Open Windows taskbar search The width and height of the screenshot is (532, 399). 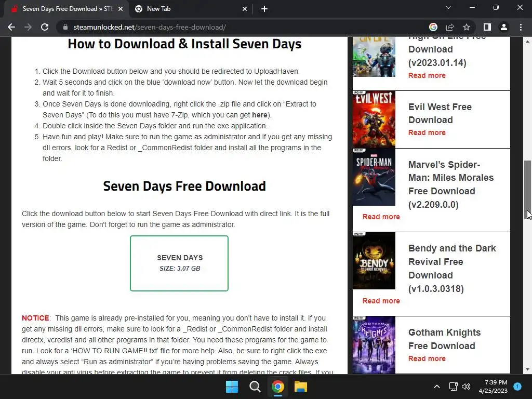point(255,387)
